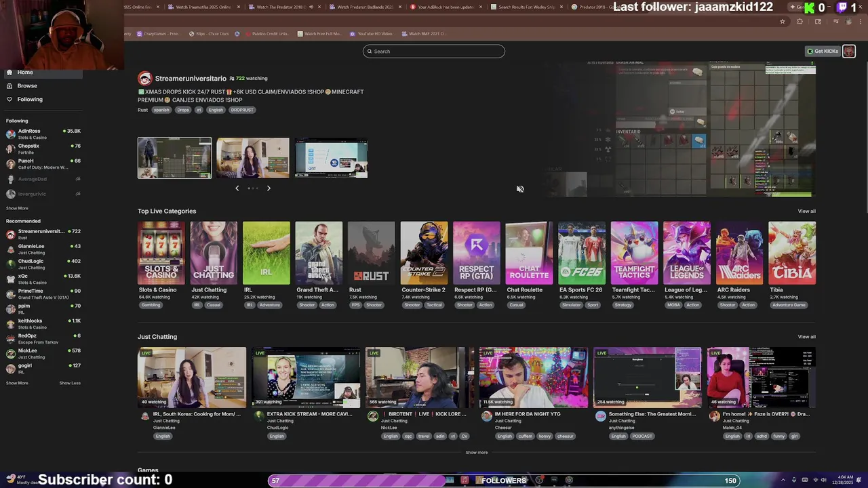
Task: Click the Home house icon
Action: click(x=9, y=72)
